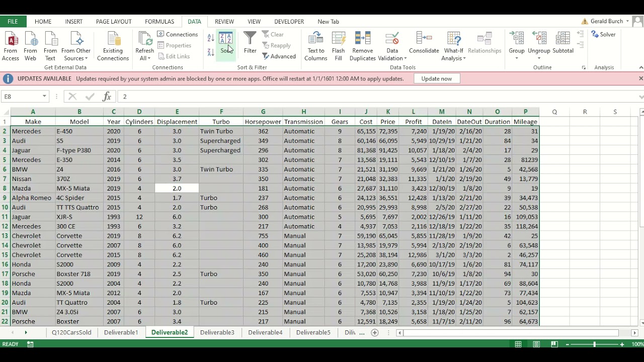This screenshot has width=644, height=362.
Task: Expand the Ungroup dropdown arrow
Action: click(x=539, y=58)
